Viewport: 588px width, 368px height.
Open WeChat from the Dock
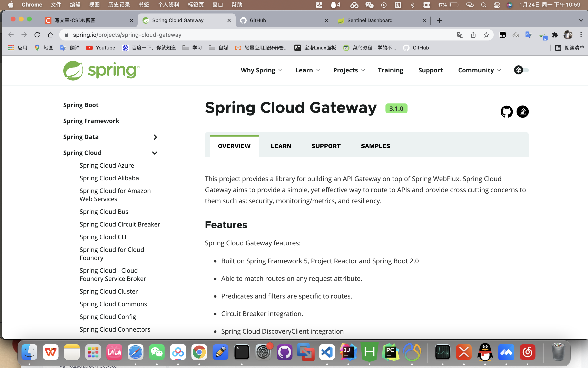click(x=157, y=352)
